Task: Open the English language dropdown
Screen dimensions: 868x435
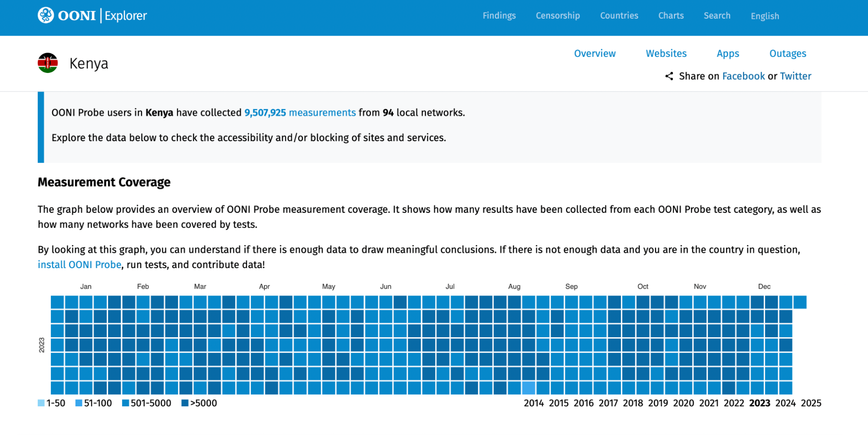Action: point(765,16)
